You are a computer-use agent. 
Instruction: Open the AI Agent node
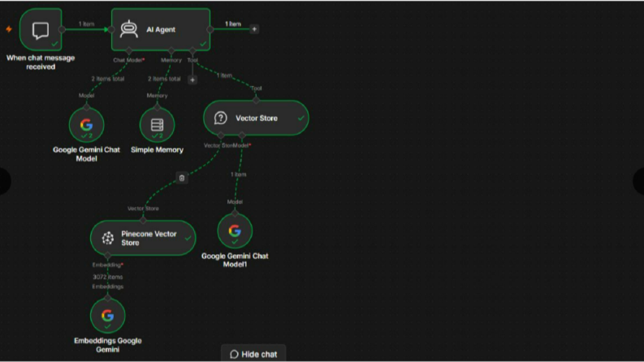[161, 29]
